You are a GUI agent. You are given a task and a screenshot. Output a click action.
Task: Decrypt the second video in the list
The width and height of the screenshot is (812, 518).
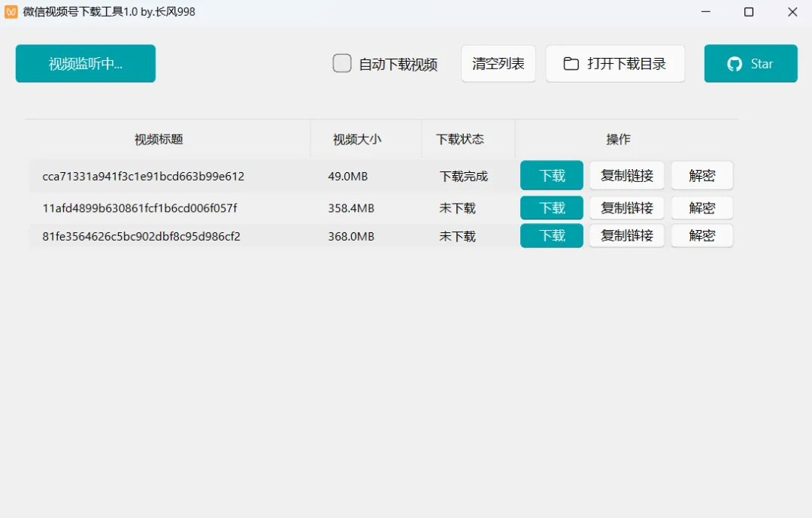coord(701,208)
